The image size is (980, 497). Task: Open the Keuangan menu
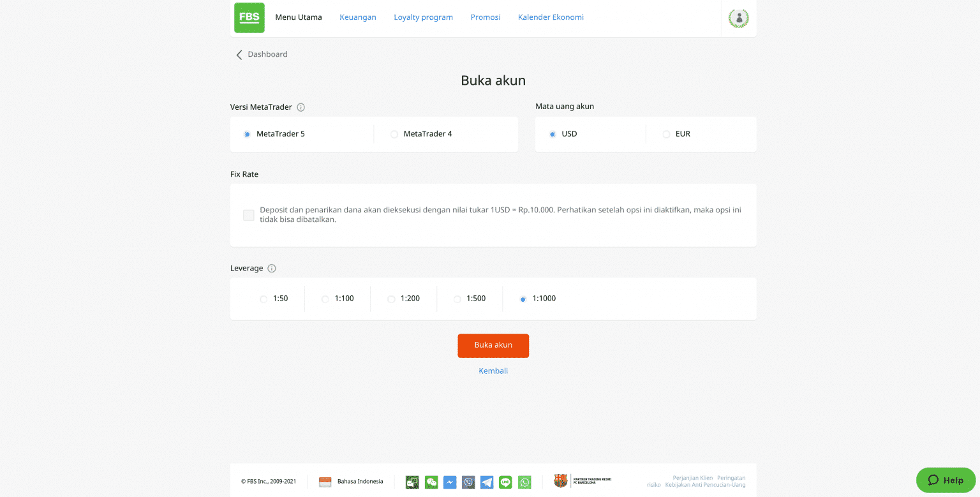click(358, 17)
